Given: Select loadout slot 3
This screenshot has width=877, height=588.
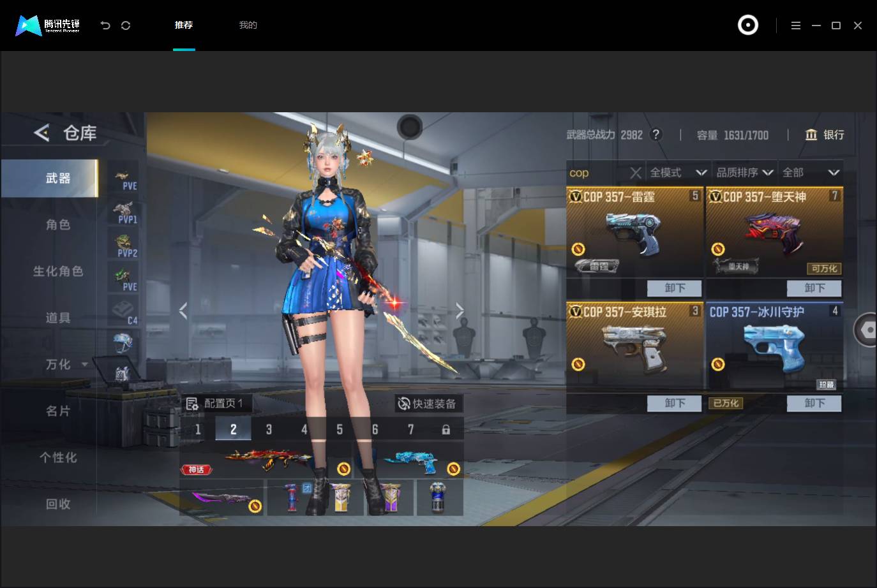Looking at the screenshot, I should point(269,429).
